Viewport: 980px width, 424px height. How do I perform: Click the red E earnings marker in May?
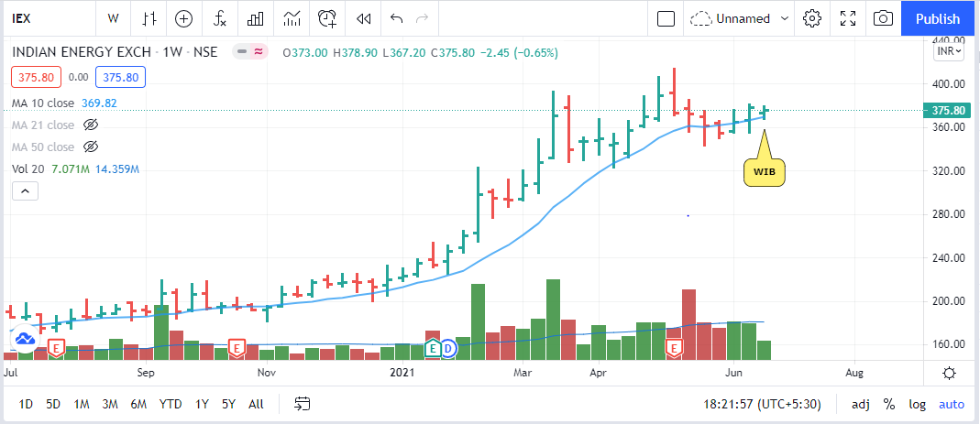tap(675, 348)
